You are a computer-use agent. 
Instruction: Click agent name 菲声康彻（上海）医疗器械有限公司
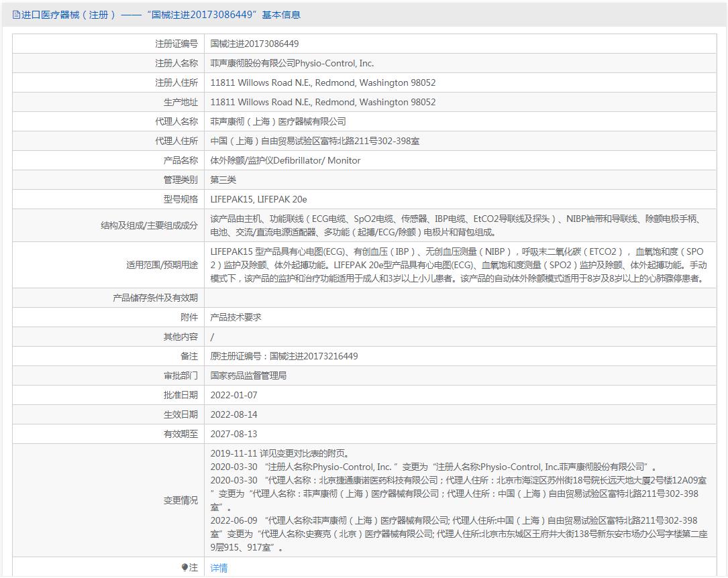(278, 121)
